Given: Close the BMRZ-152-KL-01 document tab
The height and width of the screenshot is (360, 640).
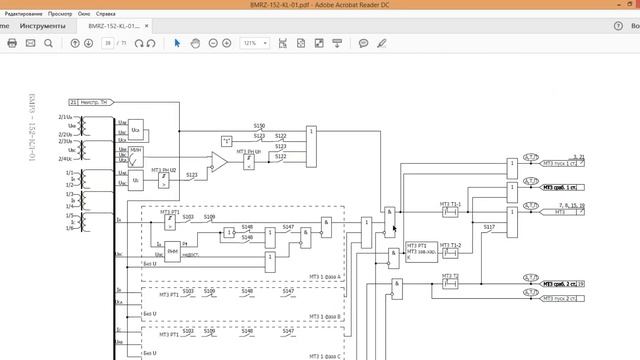Looking at the screenshot, I should coord(147,26).
